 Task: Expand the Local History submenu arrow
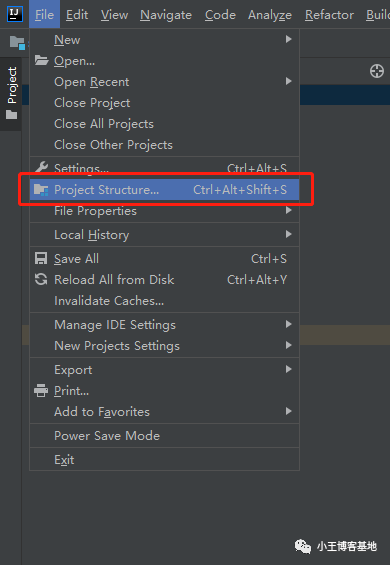pyautogui.click(x=288, y=234)
